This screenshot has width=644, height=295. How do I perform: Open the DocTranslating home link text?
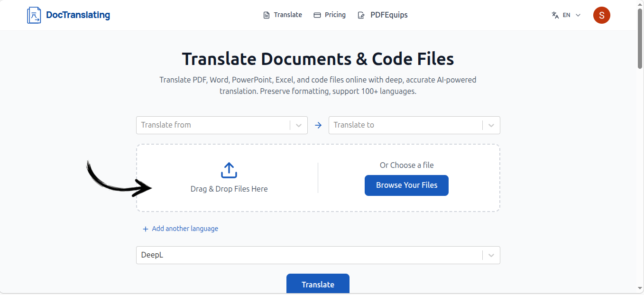click(x=78, y=15)
